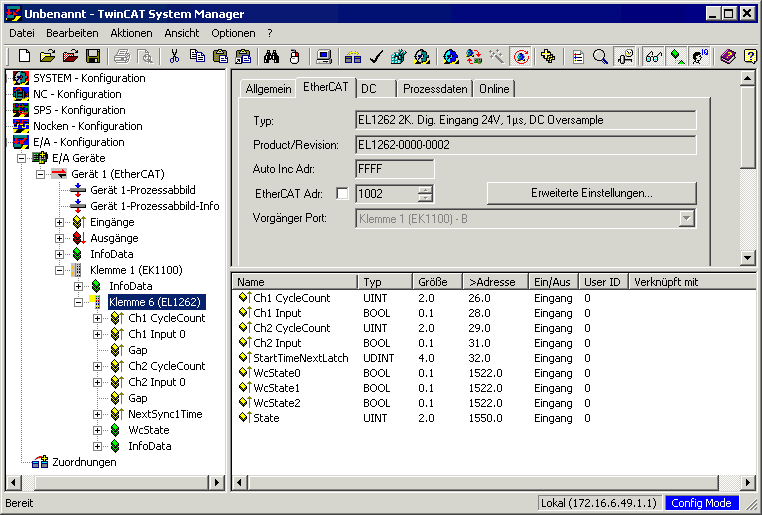This screenshot has width=762, height=515.
Task: Open the Aktionen menu
Action: [131, 33]
